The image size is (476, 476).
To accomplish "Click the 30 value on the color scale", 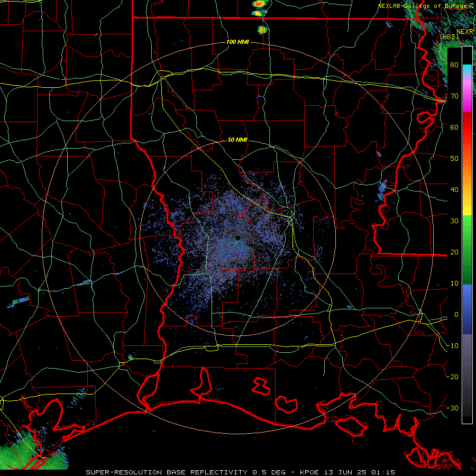I will coord(454,221).
